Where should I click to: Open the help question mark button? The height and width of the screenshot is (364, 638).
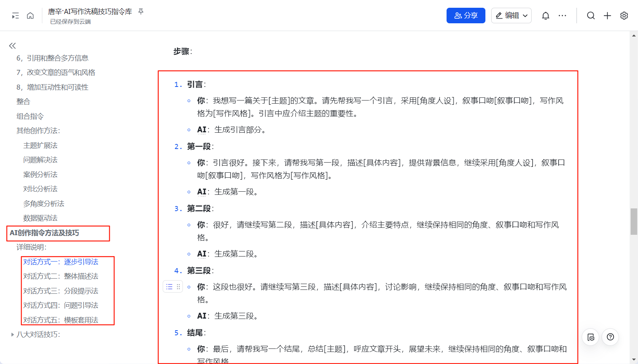coord(610,337)
